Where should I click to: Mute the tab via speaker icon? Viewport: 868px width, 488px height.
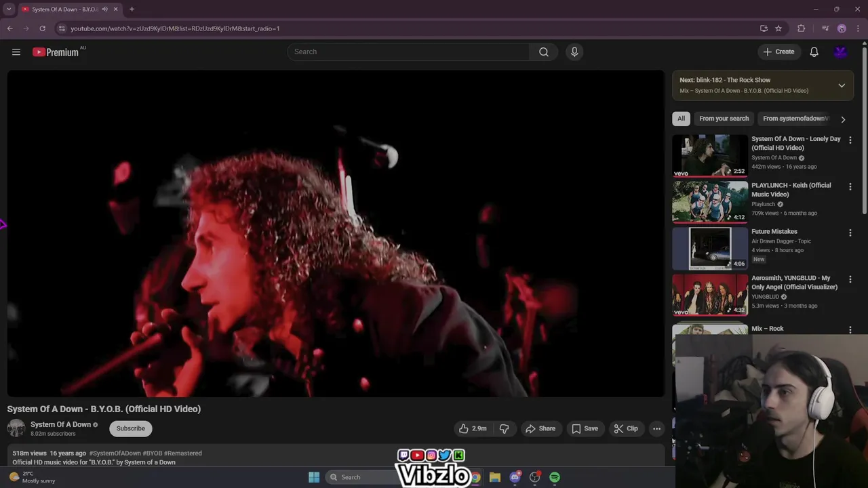105,9
